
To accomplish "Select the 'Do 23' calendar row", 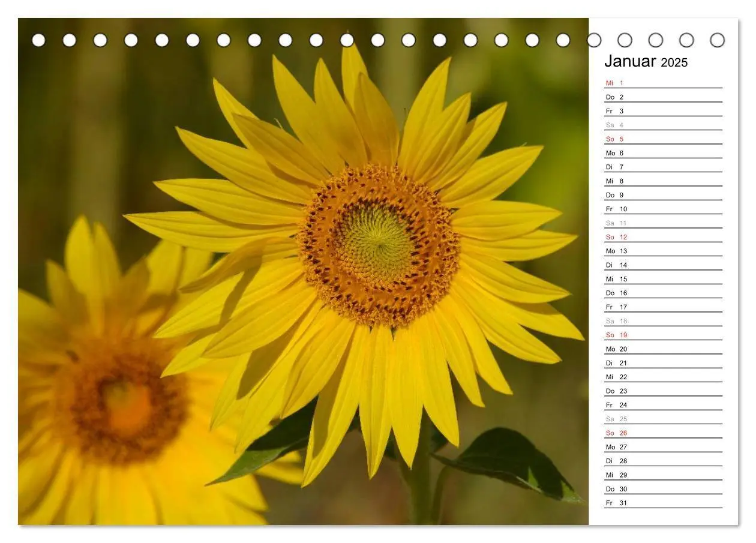I will [663, 391].
